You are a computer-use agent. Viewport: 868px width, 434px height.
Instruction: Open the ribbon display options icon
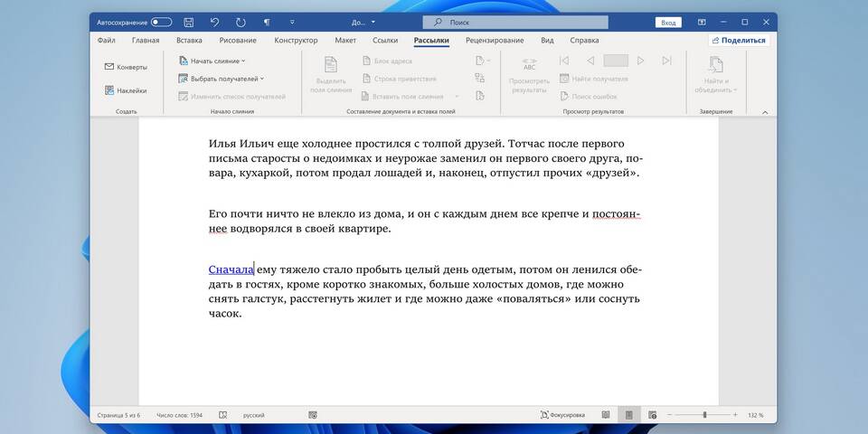click(x=702, y=22)
